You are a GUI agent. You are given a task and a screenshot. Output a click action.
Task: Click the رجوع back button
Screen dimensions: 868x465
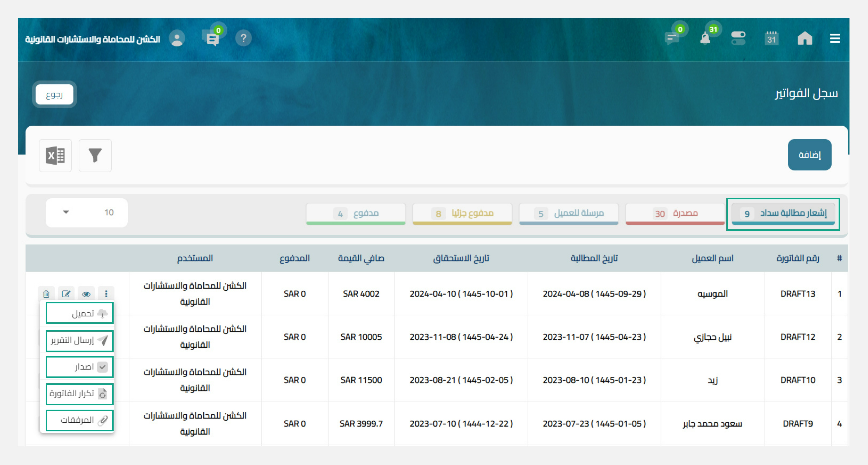55,95
